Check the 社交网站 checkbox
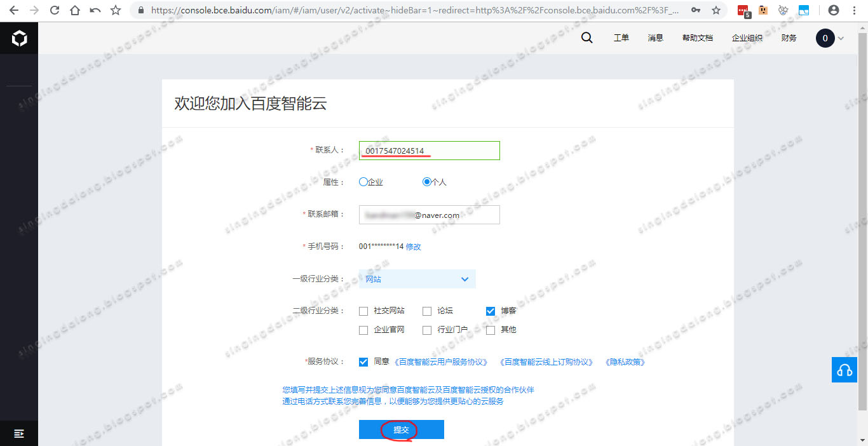This screenshot has height=446, width=868. coord(363,311)
